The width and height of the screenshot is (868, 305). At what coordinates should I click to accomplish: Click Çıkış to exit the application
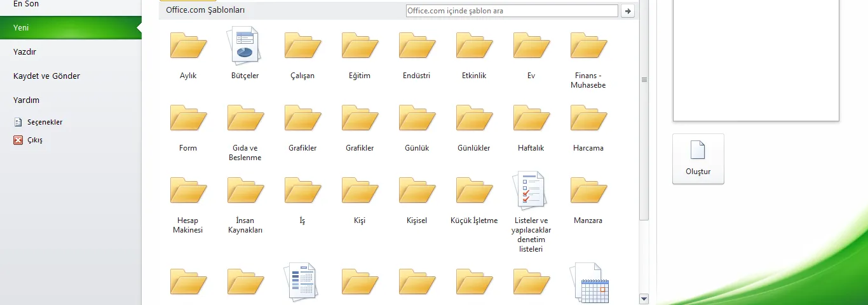point(35,140)
